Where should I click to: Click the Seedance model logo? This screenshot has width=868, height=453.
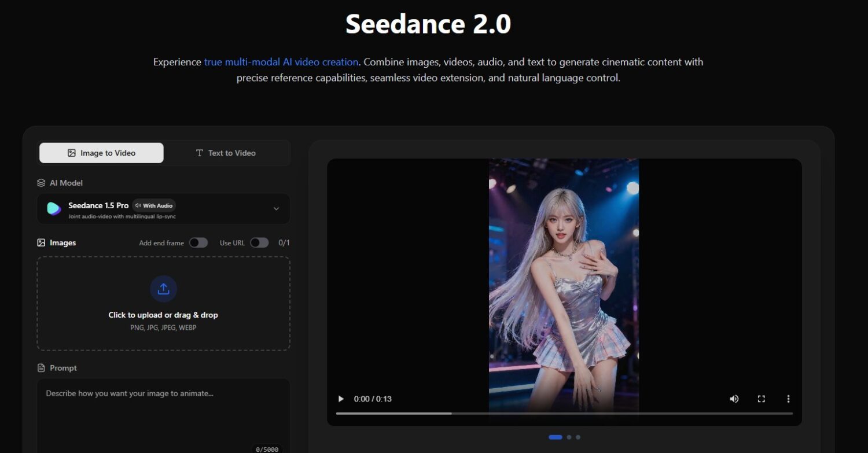(54, 209)
